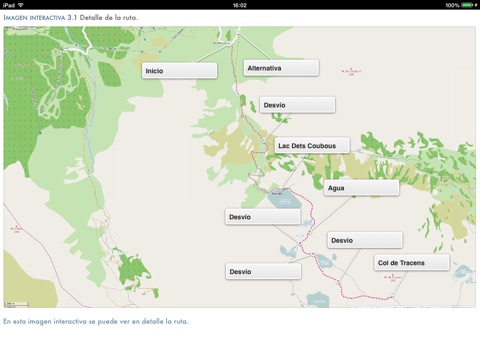Click the map scale bar
Screen dimensions: 480x360
[x=17, y=304]
